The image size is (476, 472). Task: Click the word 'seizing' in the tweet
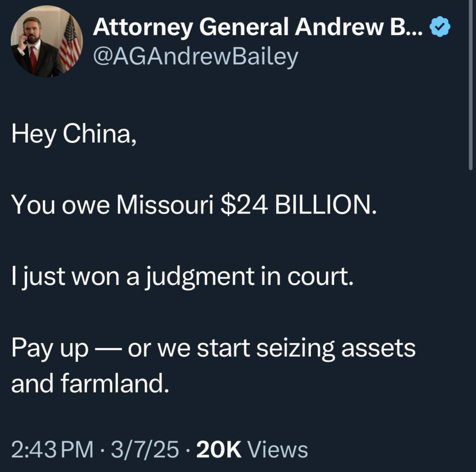tap(296, 349)
